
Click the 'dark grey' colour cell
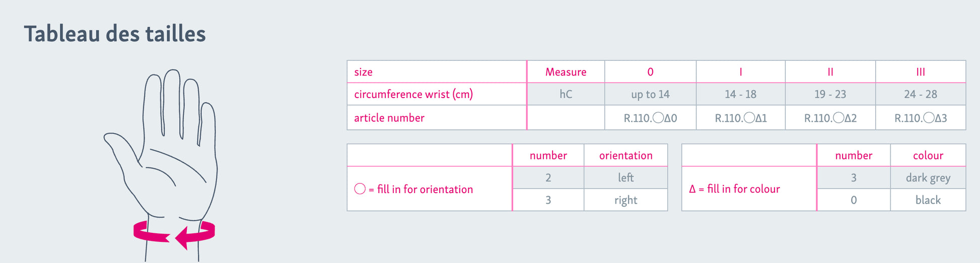[x=928, y=178]
